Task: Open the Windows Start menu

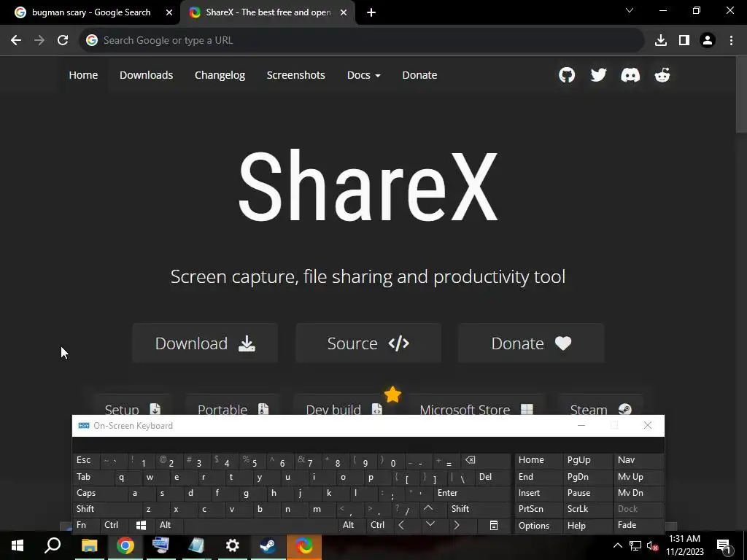Action: [18, 545]
